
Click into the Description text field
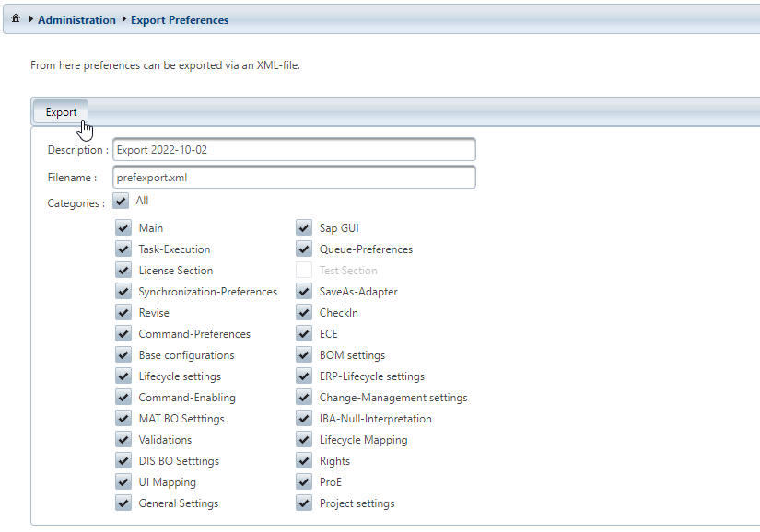(294, 150)
